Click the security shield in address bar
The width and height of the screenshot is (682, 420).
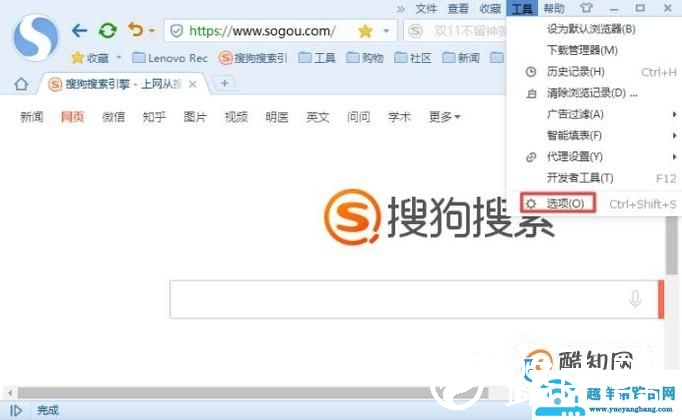[176, 31]
